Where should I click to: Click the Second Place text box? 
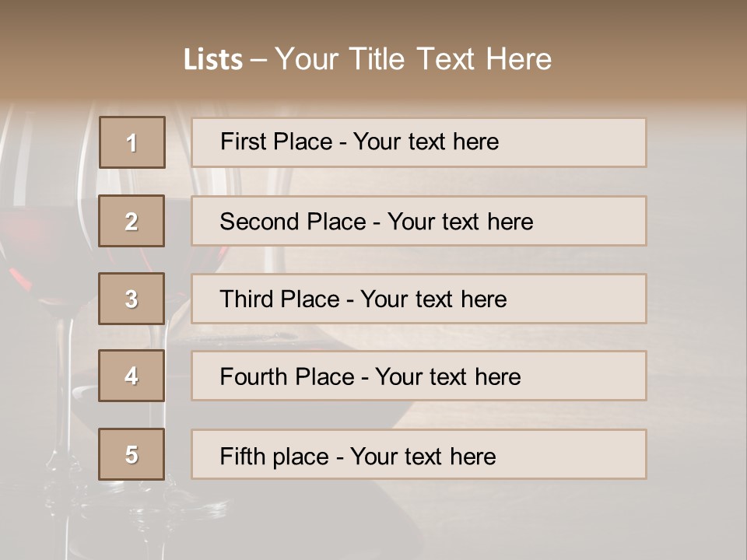pyautogui.click(x=419, y=221)
